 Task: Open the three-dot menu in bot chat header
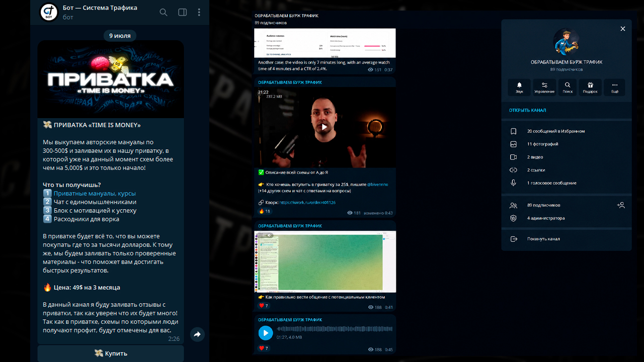click(199, 12)
